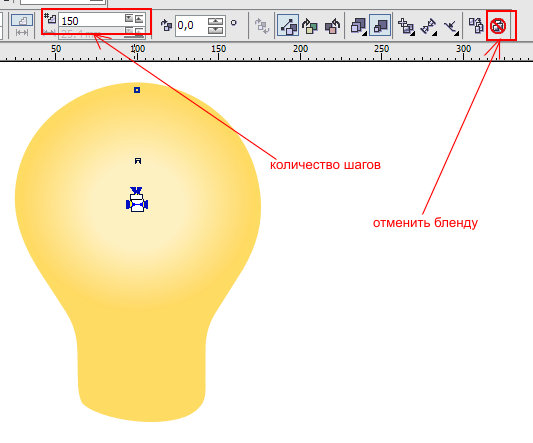Toggle the blend steps mode button
This screenshot has width=533, height=443.
[22, 20]
